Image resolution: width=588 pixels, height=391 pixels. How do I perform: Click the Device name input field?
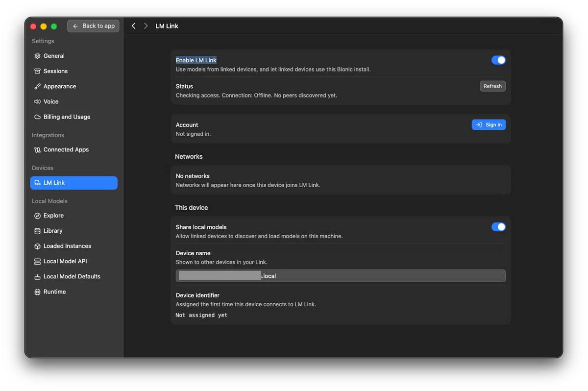point(341,276)
